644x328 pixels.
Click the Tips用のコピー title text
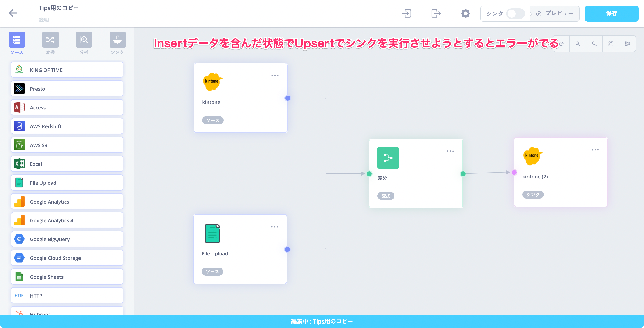[x=59, y=8]
